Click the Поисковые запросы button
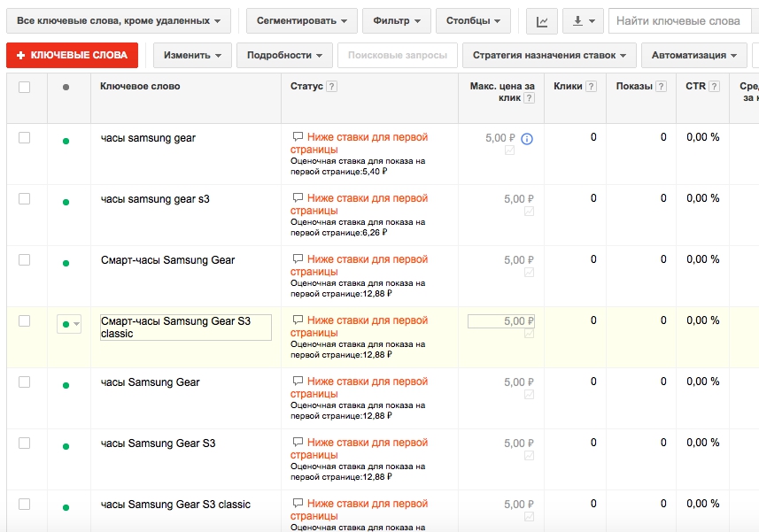Viewport: 759px width, 532px height. 398,55
